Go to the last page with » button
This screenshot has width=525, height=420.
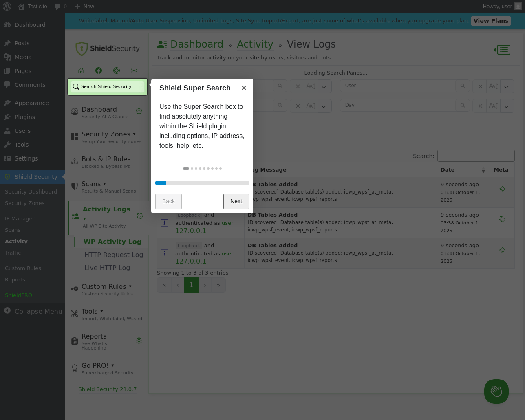[218, 285]
